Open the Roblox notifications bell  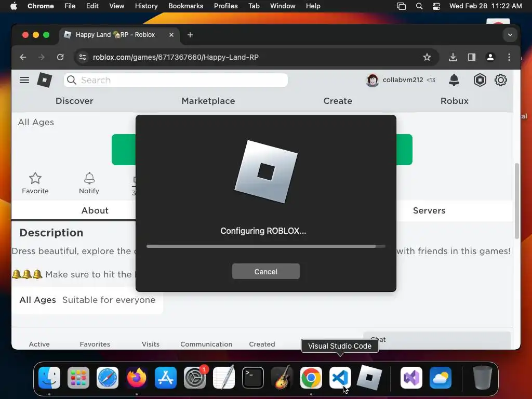pos(454,80)
